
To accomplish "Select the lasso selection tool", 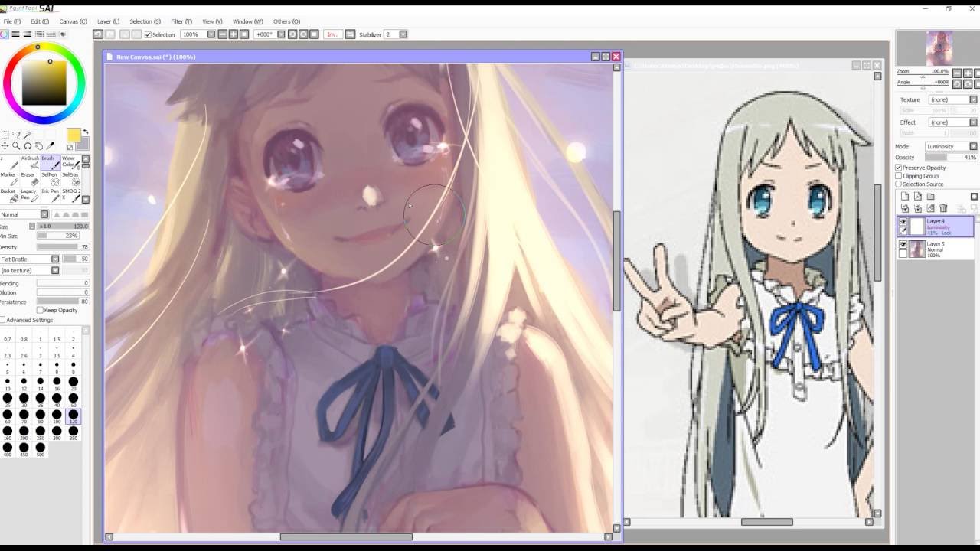I will tap(16, 135).
